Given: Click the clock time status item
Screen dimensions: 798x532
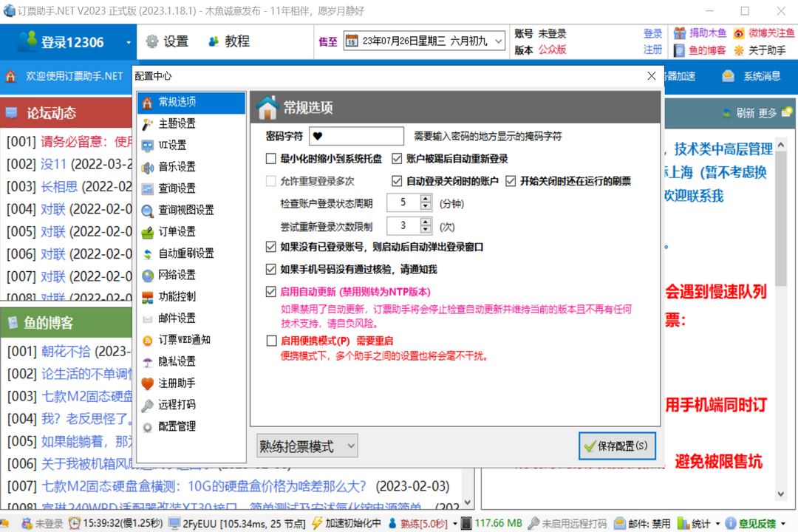Looking at the screenshot, I should [117, 523].
